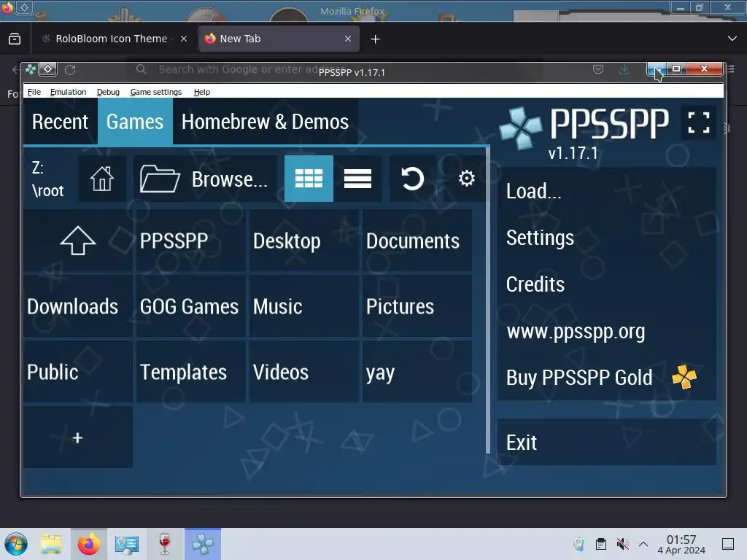Open Firefox downloads panel

[624, 69]
